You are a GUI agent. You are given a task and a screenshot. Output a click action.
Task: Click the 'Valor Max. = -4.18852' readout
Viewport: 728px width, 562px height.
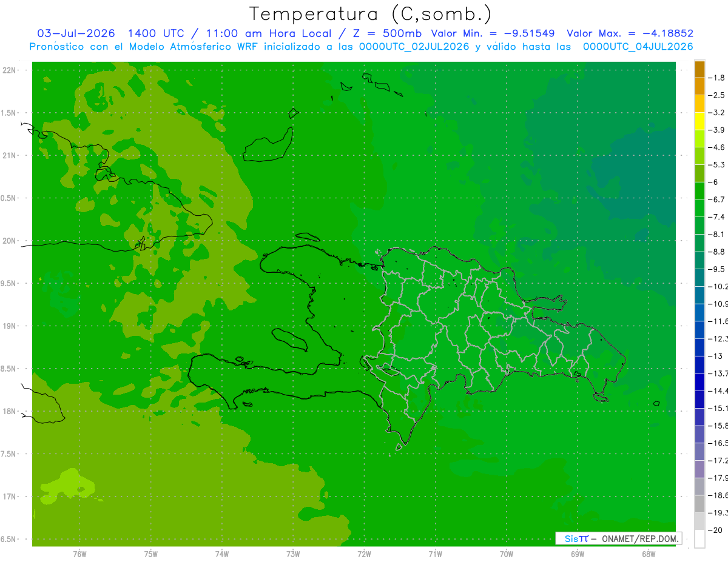click(x=630, y=33)
